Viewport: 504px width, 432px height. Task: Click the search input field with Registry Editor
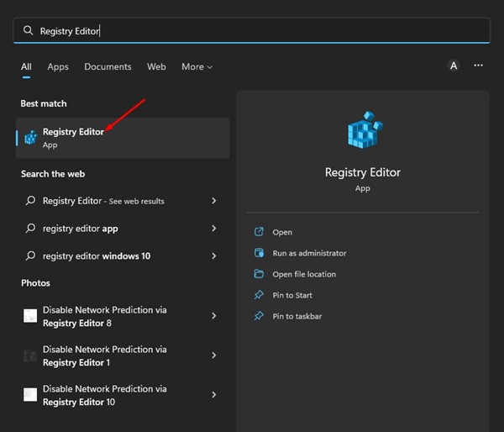click(x=252, y=30)
